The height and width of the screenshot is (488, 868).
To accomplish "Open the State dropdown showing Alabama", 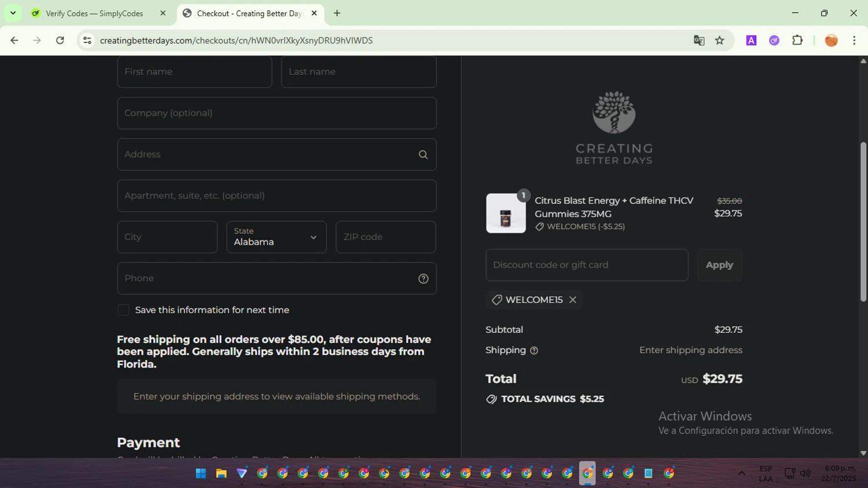I will [x=277, y=237].
